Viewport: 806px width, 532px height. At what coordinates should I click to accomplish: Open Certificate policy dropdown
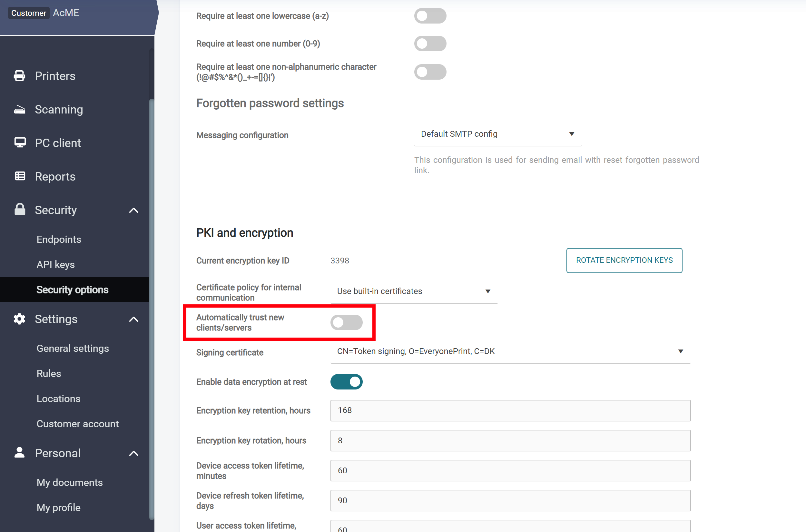414,291
